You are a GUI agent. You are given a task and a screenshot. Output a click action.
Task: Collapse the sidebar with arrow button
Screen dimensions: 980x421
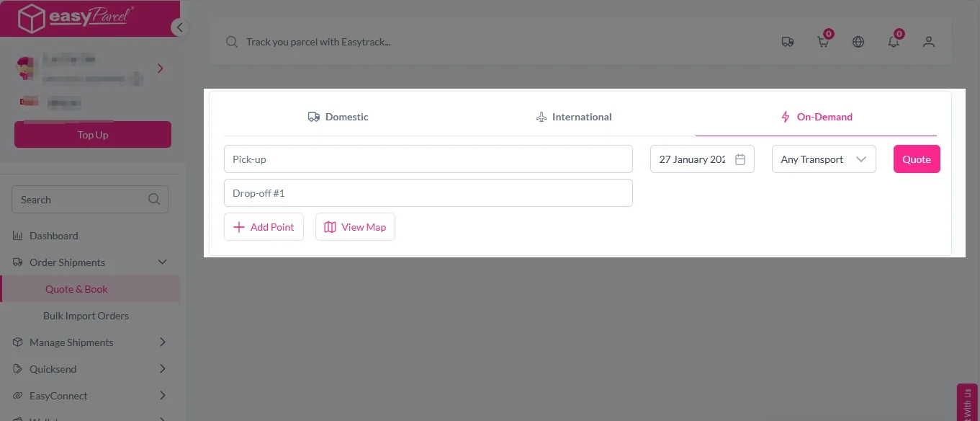[179, 27]
